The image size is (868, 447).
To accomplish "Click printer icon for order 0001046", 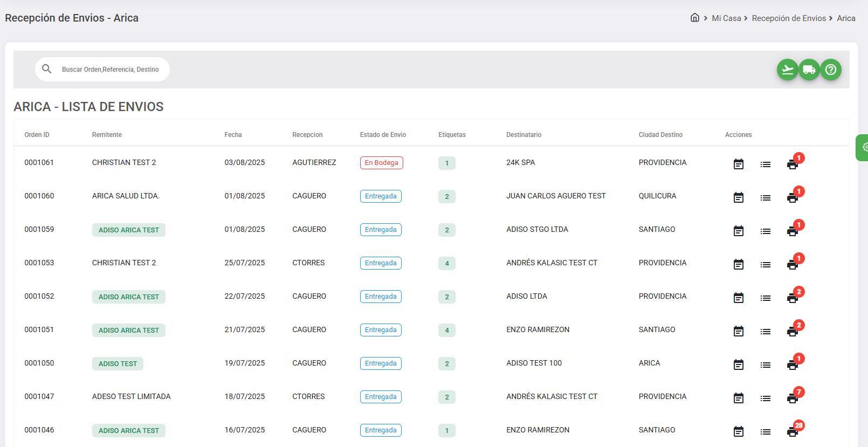I will [x=792, y=431].
